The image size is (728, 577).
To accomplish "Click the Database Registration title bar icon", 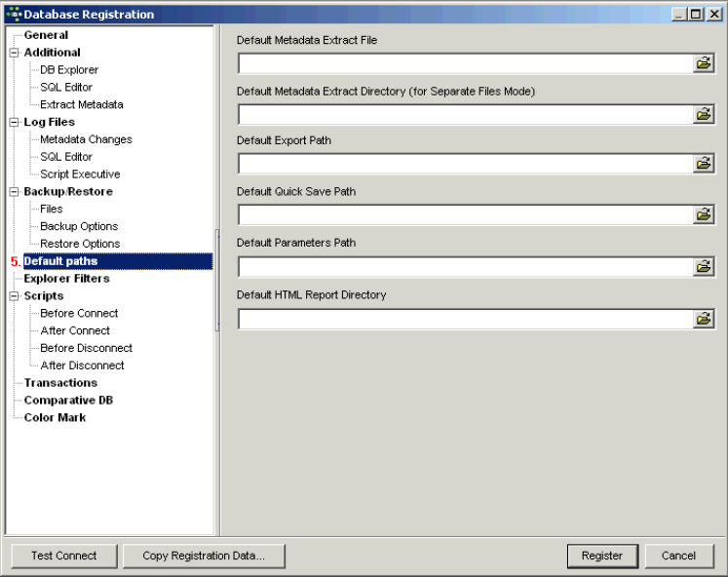I will pyautogui.click(x=13, y=14).
